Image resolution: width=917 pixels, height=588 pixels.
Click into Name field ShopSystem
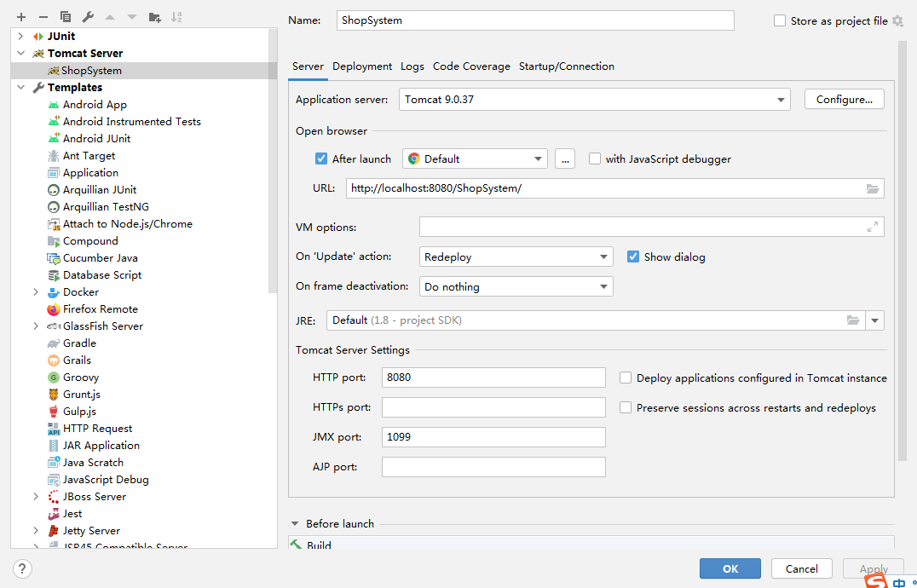[535, 20]
